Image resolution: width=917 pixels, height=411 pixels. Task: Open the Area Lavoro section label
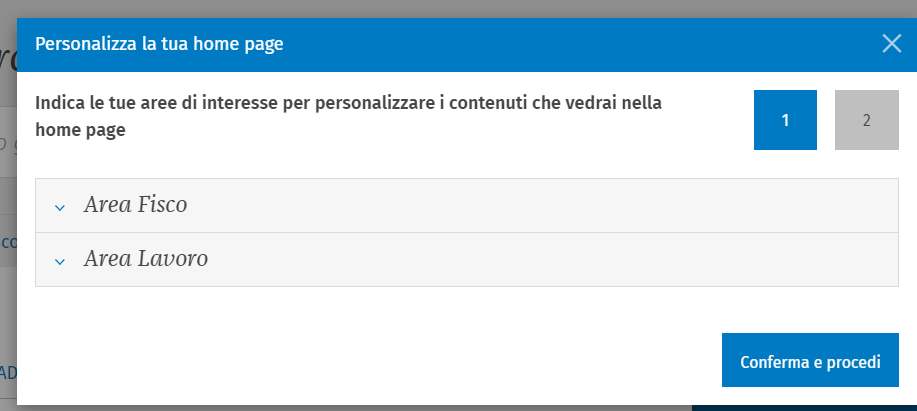[146, 259]
